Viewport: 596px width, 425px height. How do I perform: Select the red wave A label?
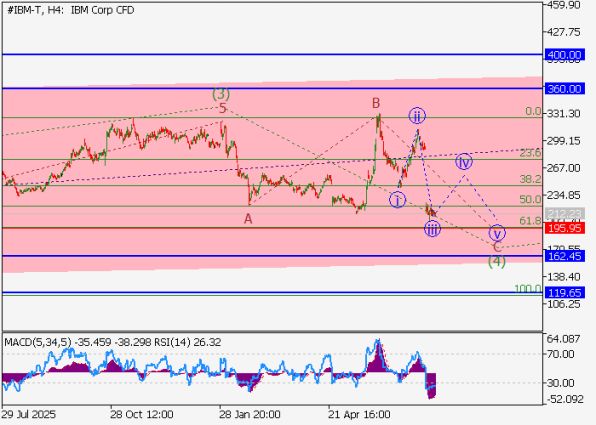[248, 219]
